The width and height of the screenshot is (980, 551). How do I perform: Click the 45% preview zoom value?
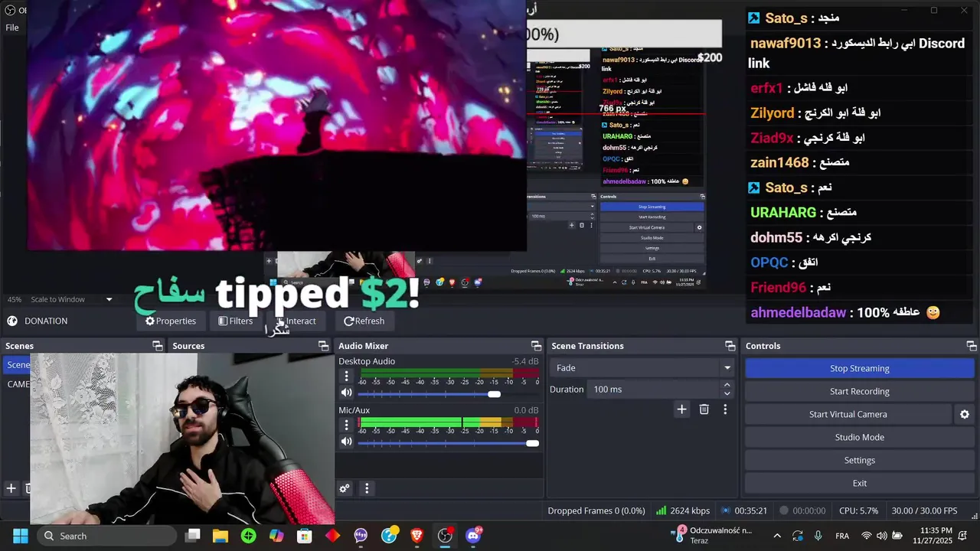tap(14, 299)
